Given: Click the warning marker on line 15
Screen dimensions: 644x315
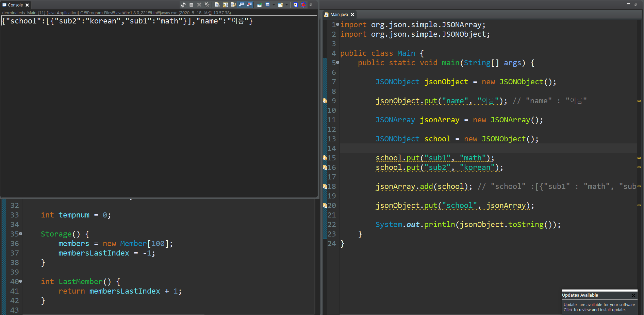Looking at the screenshot, I should coord(325,158).
